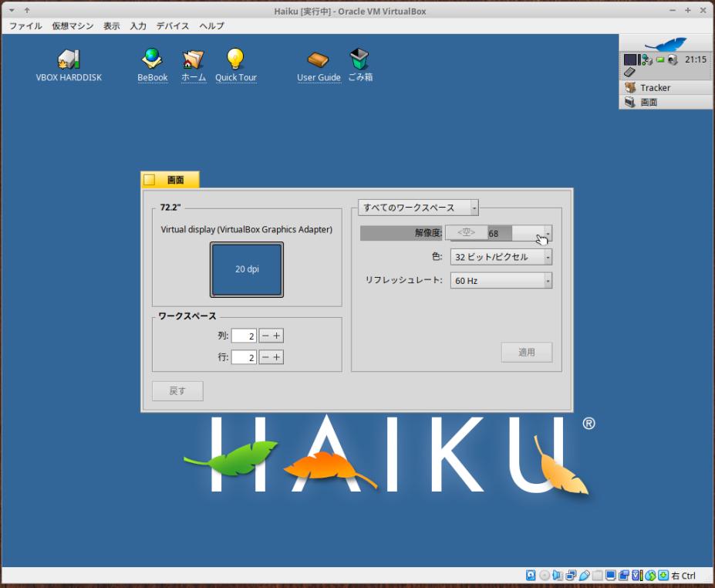
Task: Open the User Guide book icon
Action: (318, 59)
